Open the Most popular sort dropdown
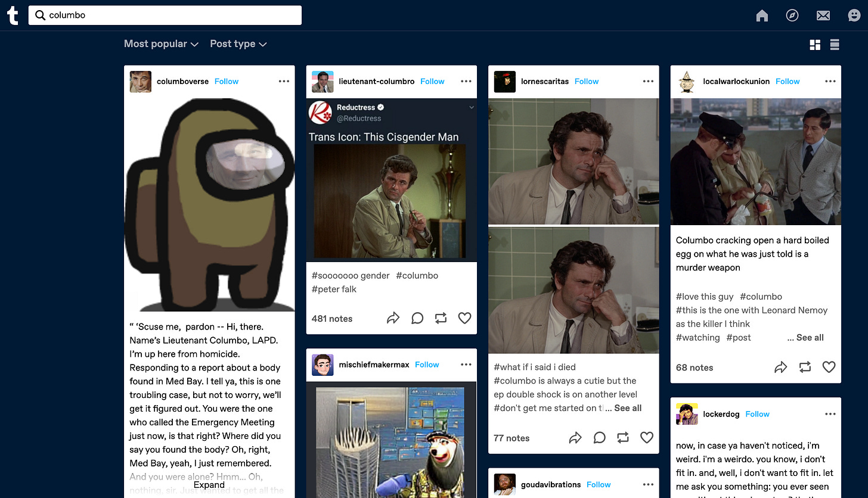 161,43
